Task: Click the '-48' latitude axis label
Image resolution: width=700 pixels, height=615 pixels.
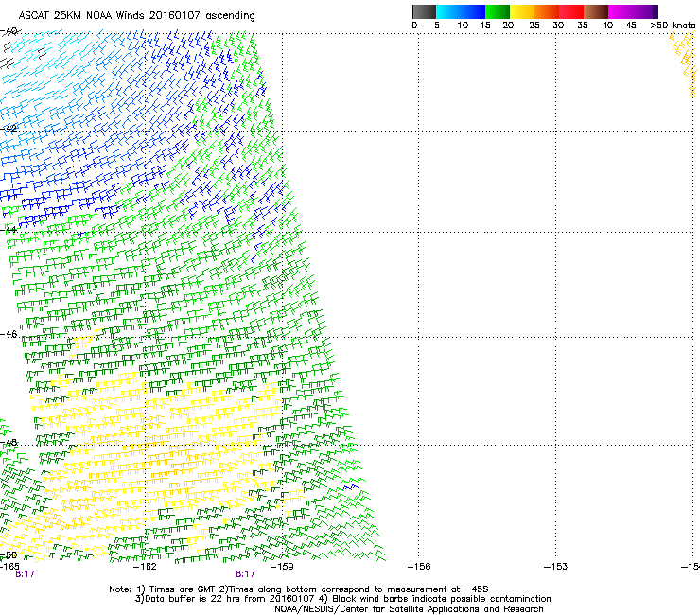Action: [9, 442]
